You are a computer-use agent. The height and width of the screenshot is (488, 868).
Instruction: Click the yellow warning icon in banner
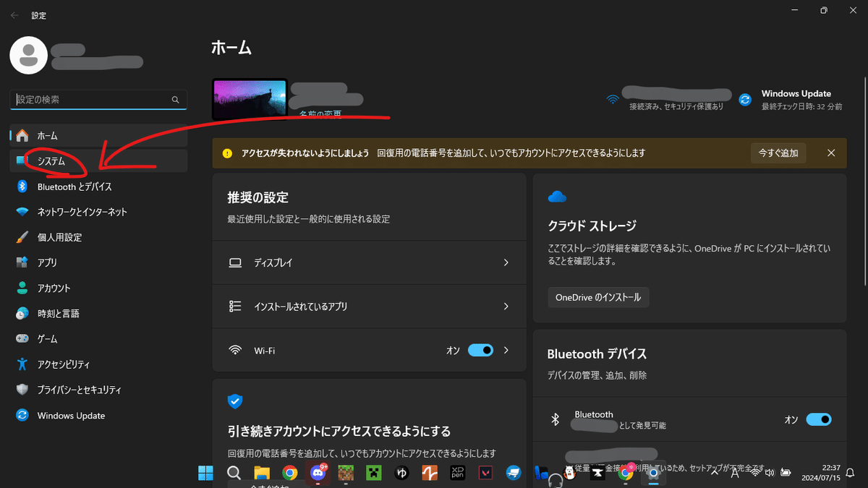(227, 153)
